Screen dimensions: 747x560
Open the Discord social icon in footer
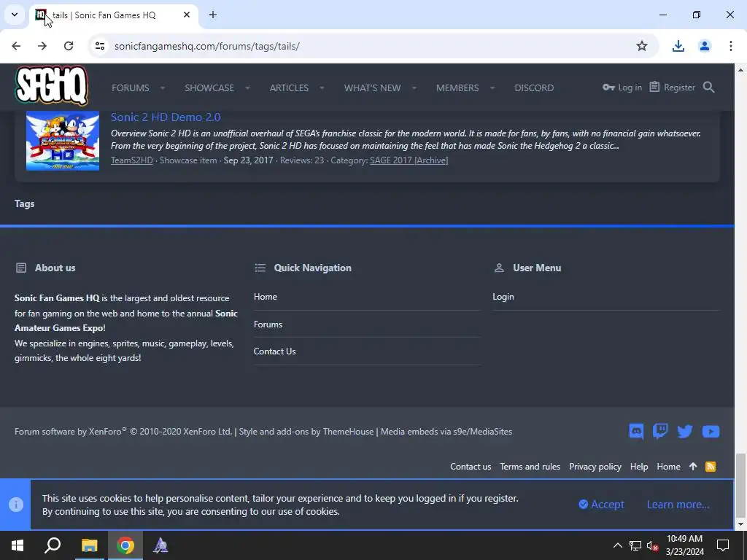click(636, 432)
